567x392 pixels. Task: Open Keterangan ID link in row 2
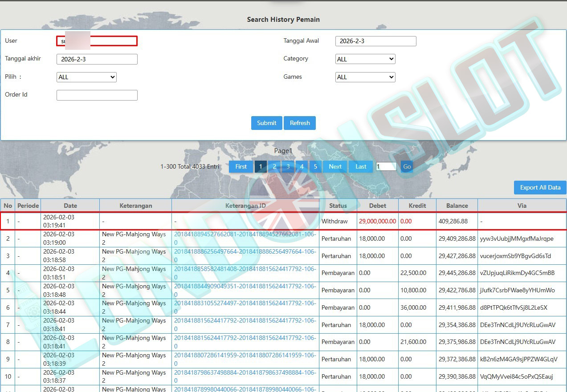click(x=245, y=234)
